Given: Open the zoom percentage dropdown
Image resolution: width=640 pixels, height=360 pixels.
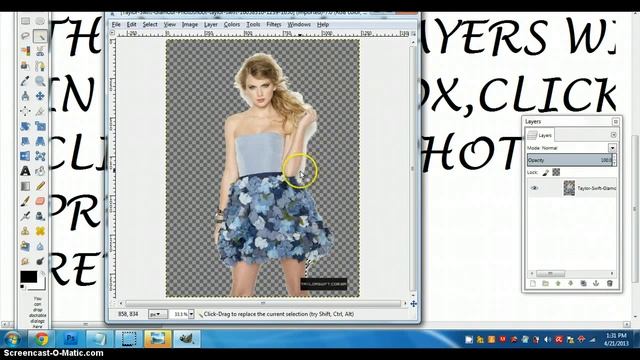Looking at the screenshot, I should 191,314.
